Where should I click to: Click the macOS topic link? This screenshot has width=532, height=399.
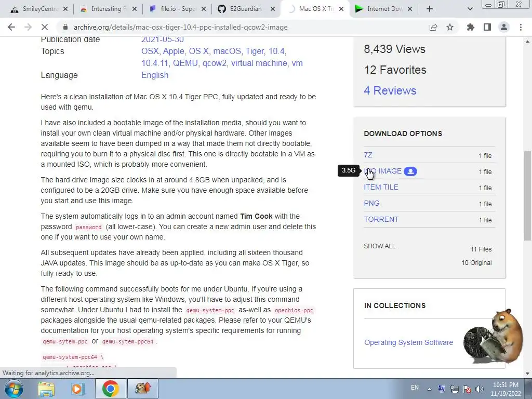[227, 51]
